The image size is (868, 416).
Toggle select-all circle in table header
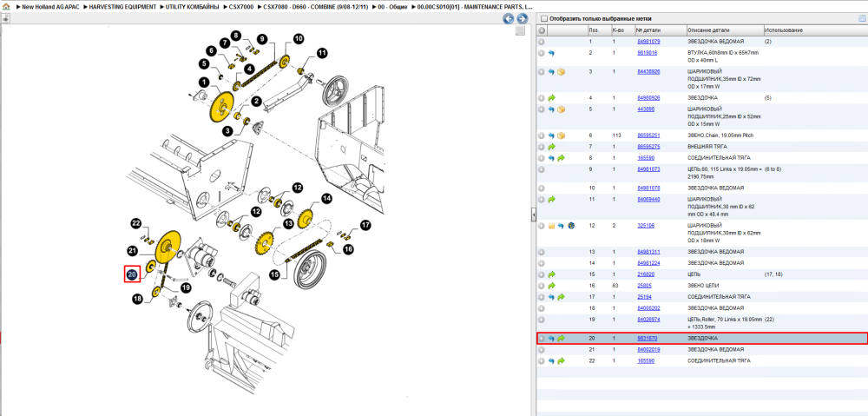[542, 30]
